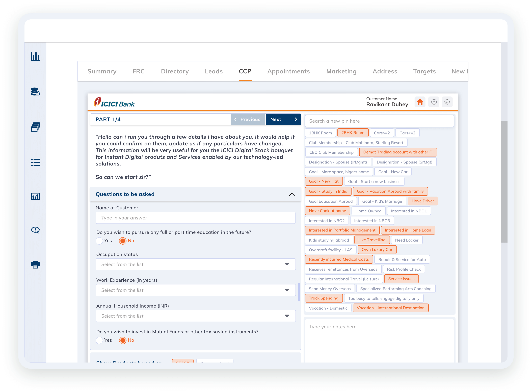Select the CCP tab
The height and width of the screenshot is (392, 532).
245,71
